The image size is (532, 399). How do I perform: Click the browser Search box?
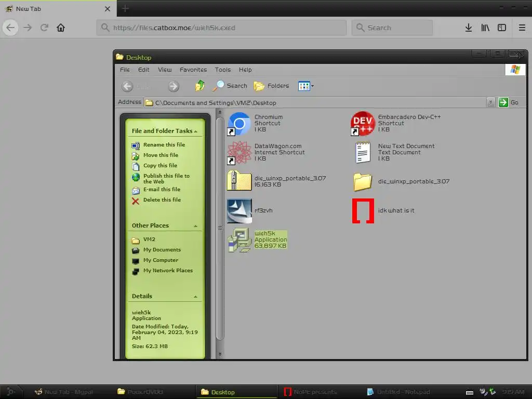[392, 28]
